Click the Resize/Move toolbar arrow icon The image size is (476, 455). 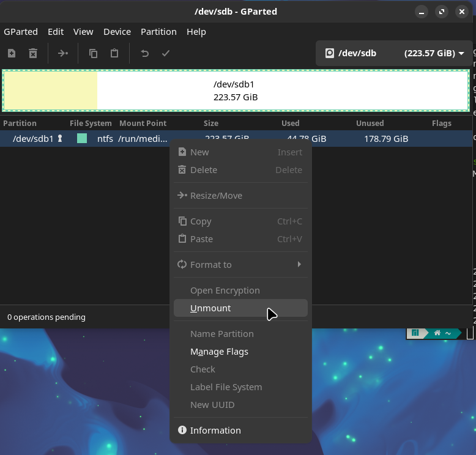(63, 53)
